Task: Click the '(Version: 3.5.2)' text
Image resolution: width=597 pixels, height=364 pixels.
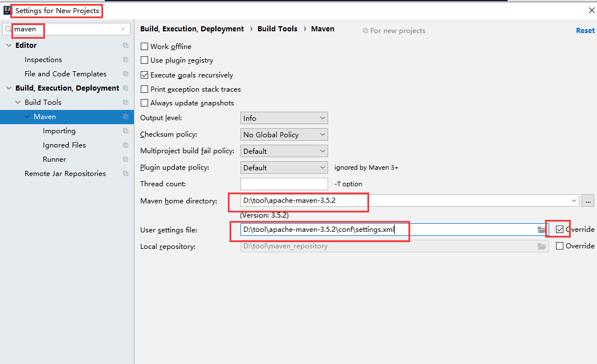Action: coord(264,215)
